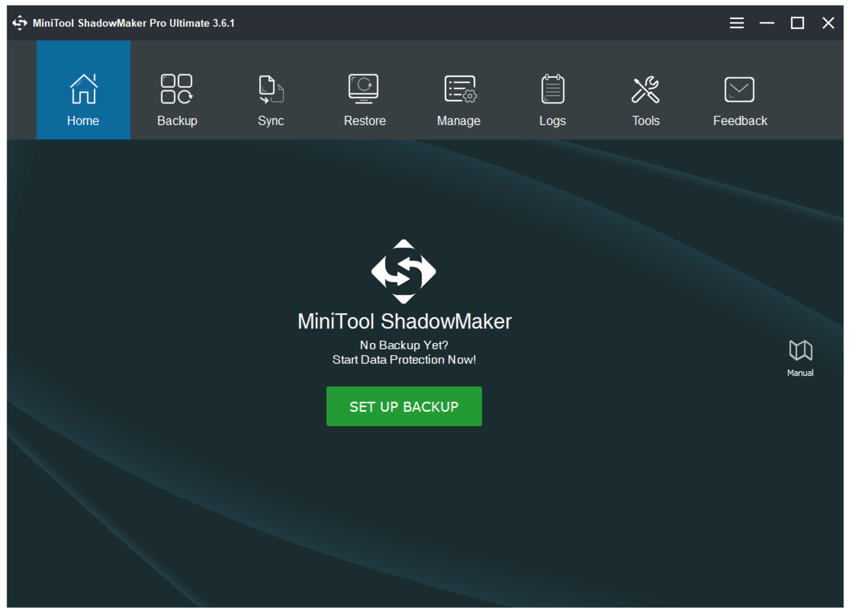Open Tools from the navigation bar
Image resolution: width=849 pixels, height=616 pixels.
point(646,120)
